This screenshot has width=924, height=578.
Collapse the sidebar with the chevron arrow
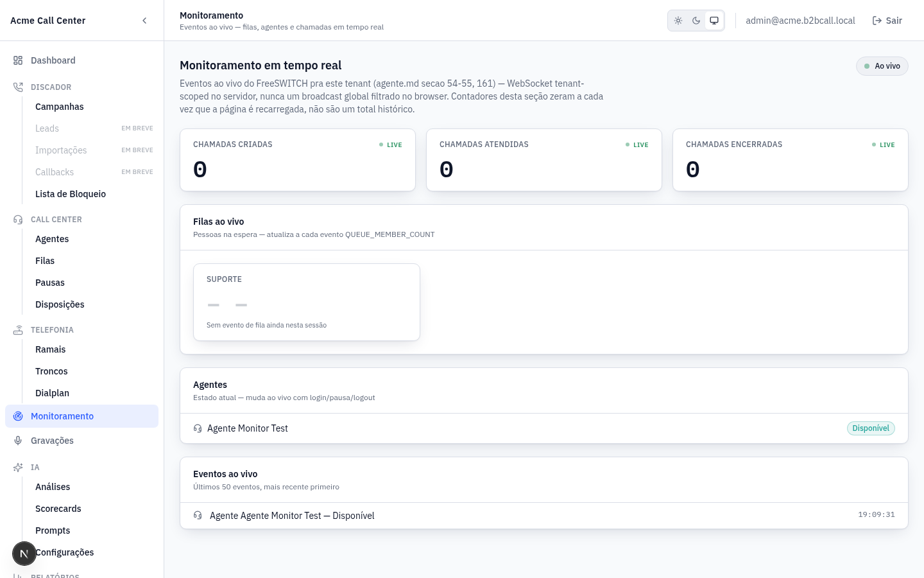[144, 21]
